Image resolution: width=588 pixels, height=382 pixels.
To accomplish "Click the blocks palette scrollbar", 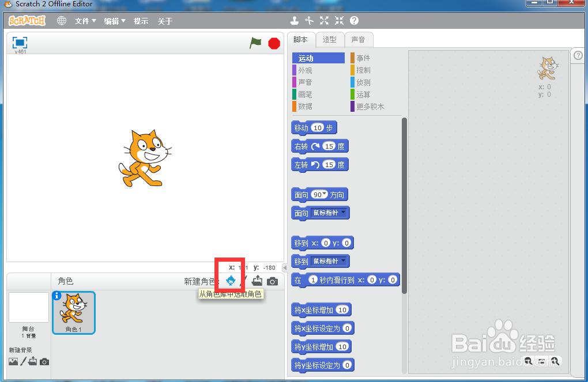I will [404, 206].
